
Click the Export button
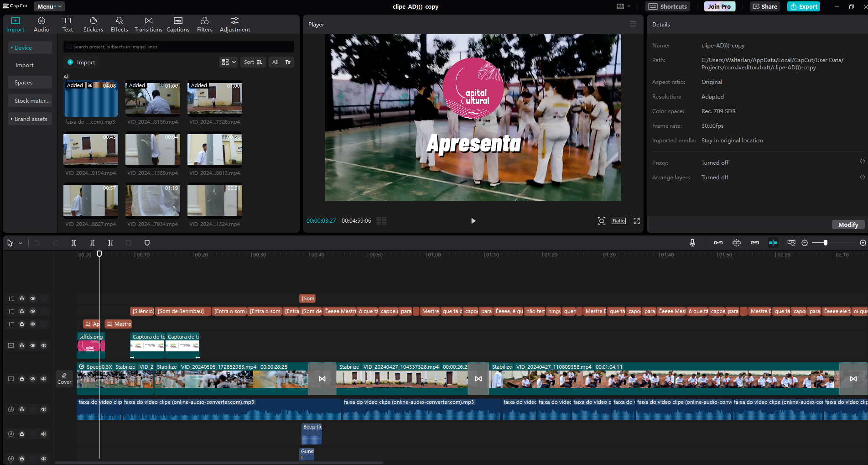[804, 6]
